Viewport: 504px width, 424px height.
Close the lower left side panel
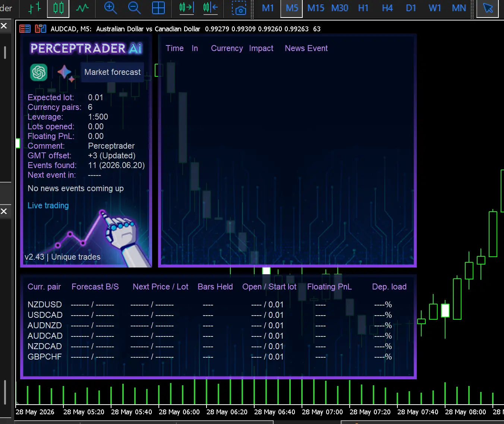point(4,211)
